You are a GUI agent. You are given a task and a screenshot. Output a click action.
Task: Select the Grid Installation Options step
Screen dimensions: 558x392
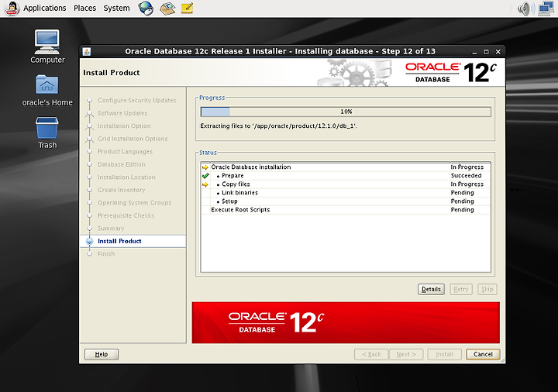[x=133, y=139]
